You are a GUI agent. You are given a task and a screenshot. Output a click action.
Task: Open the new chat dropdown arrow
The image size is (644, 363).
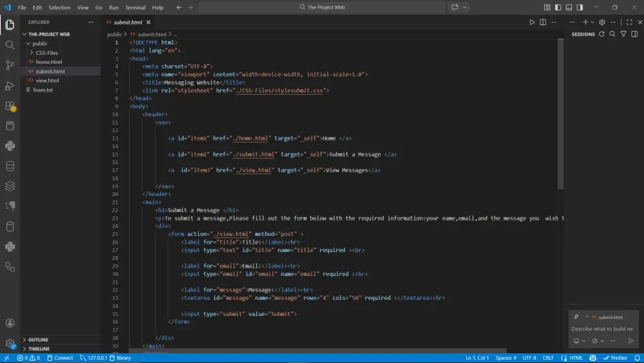coord(592,22)
